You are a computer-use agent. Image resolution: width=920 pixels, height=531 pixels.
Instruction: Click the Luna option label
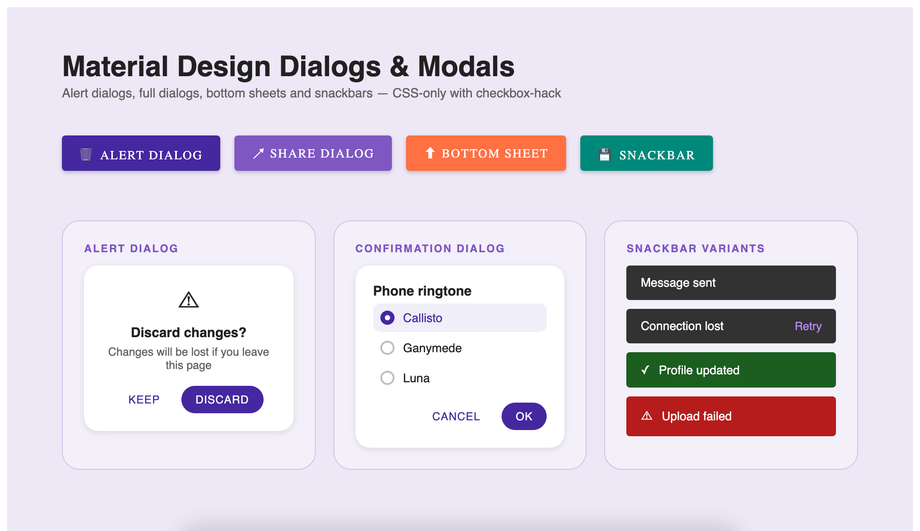416,378
